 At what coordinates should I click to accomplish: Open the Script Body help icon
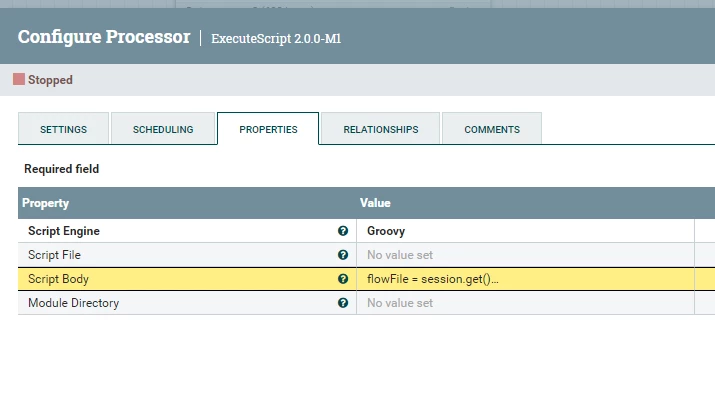[343, 279]
